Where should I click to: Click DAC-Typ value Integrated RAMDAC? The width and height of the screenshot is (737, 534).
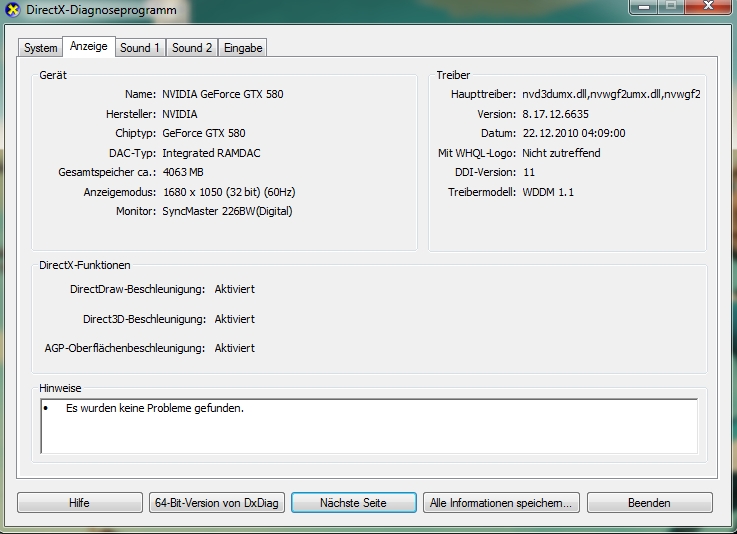tap(211, 153)
